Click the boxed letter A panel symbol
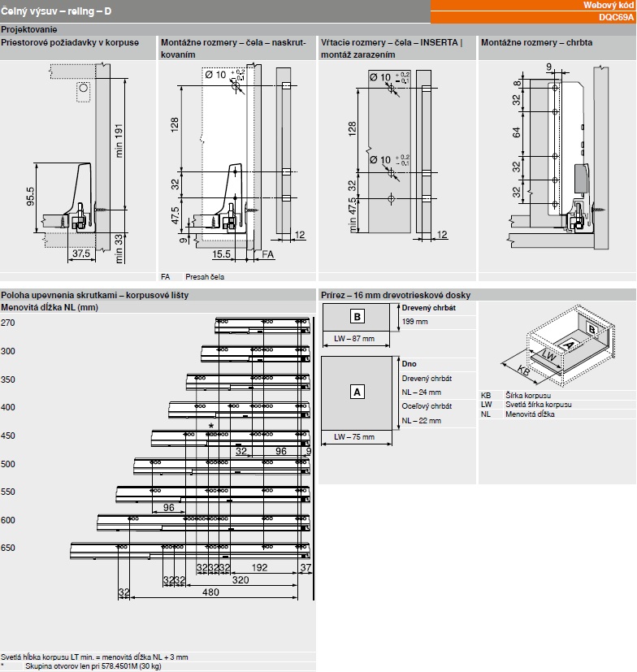Image resolution: width=637 pixels, height=672 pixels. point(355,392)
